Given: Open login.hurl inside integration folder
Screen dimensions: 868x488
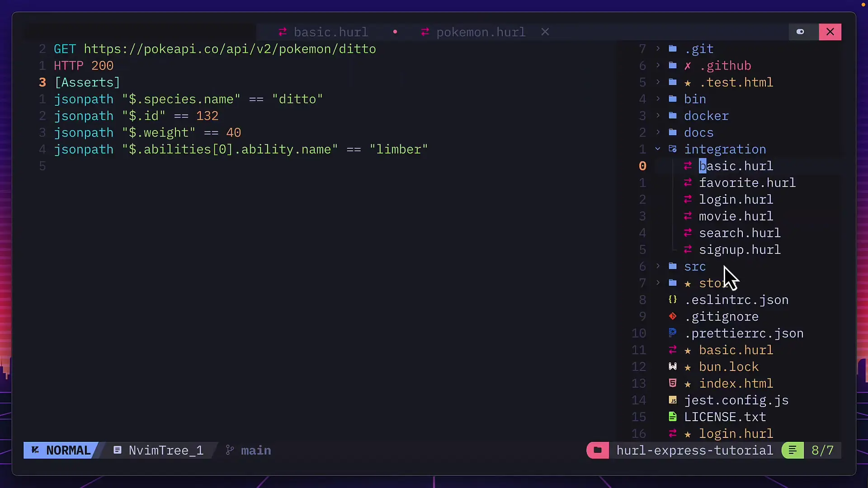Looking at the screenshot, I should click(x=736, y=199).
